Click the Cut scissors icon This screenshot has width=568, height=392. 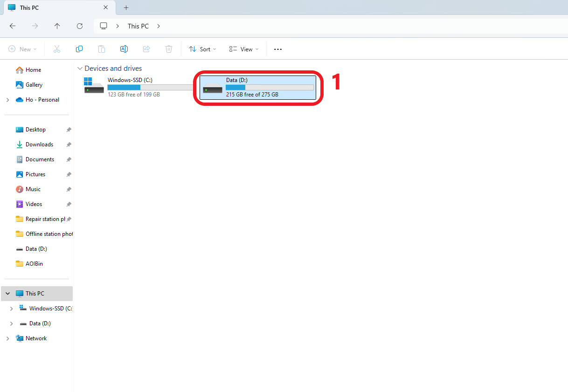tap(57, 49)
